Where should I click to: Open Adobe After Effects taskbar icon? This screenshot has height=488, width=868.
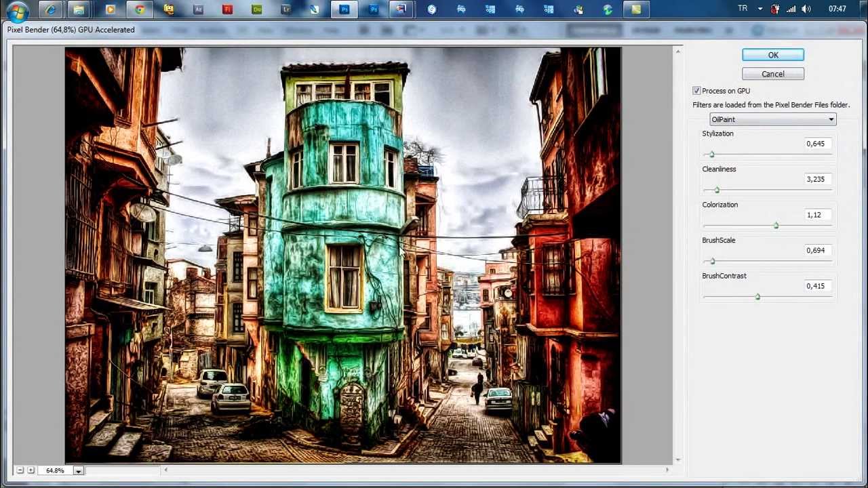coord(198,9)
